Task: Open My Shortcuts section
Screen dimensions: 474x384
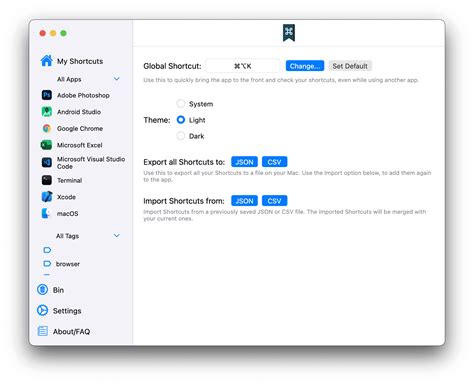Action: (80, 61)
